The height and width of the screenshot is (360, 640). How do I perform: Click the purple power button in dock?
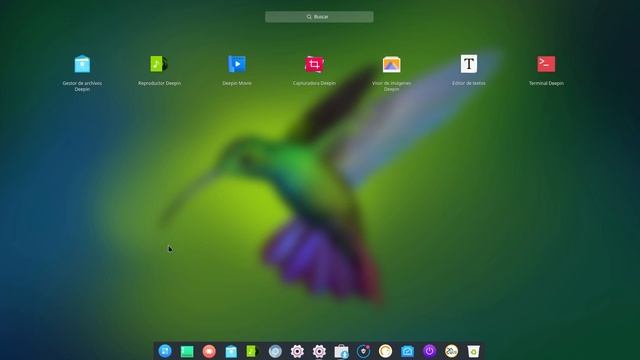pyautogui.click(x=429, y=351)
